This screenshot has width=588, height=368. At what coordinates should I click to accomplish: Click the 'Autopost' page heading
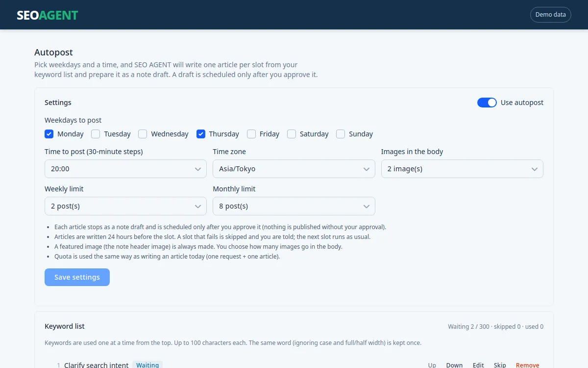(x=53, y=53)
